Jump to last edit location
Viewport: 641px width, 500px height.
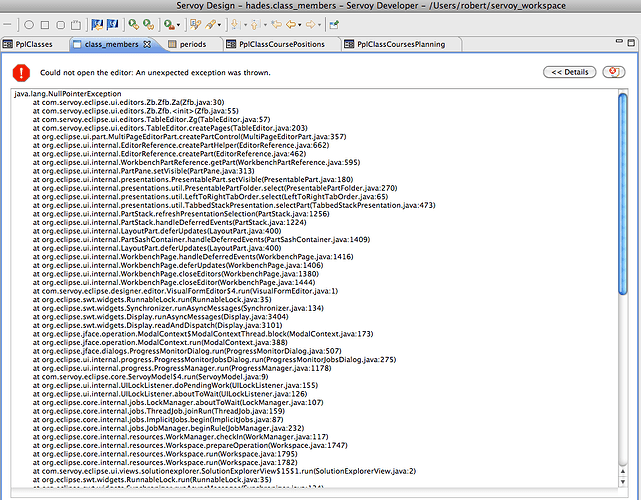(x=277, y=25)
